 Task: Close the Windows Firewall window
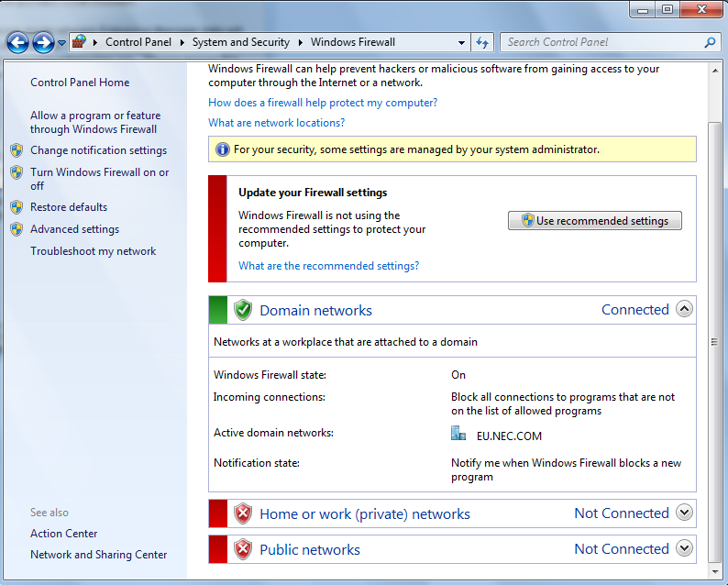(701, 10)
